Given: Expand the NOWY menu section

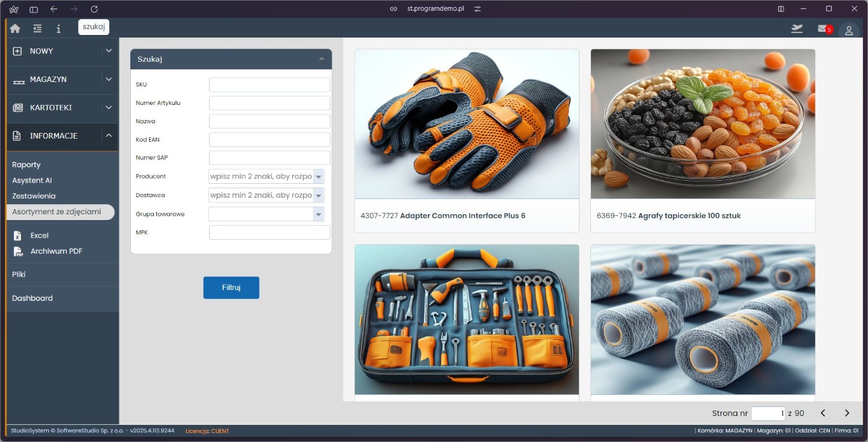Looking at the screenshot, I should click(x=109, y=51).
